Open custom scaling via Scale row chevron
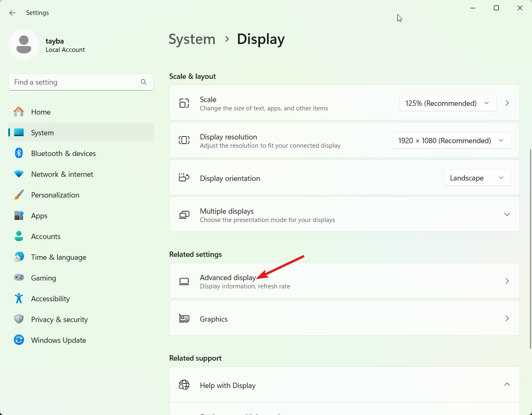 pos(507,103)
